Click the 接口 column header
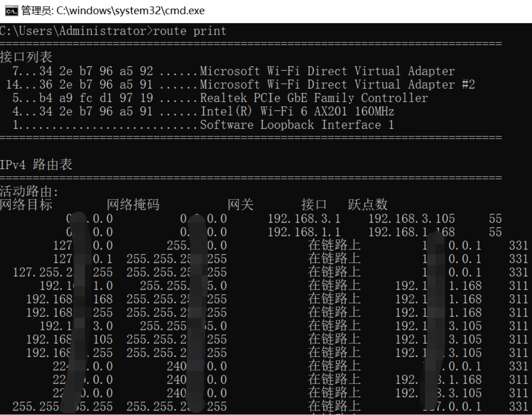Screen dimensions: 532x415 pyautogui.click(x=314, y=205)
